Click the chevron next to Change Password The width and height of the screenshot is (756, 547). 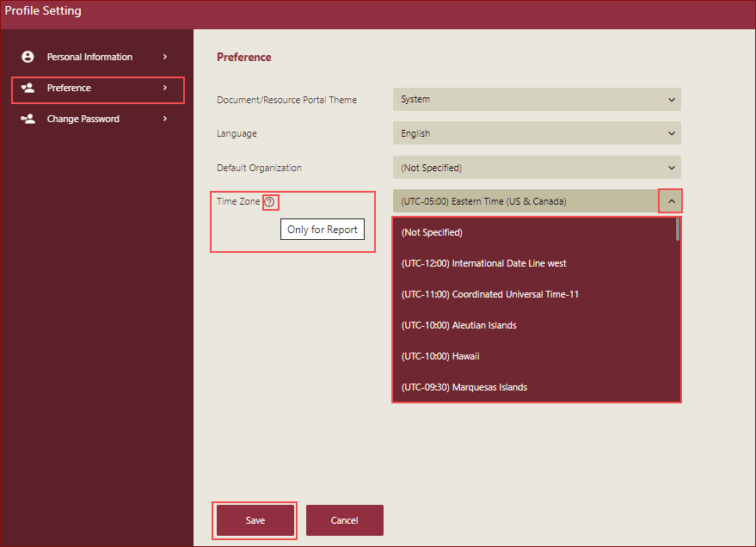pos(164,119)
